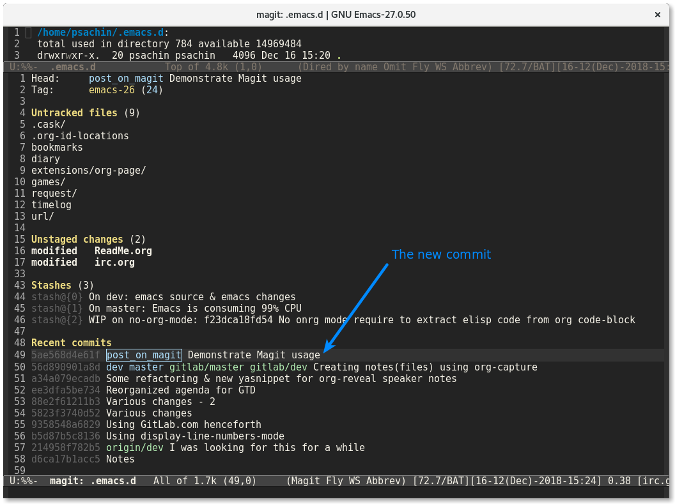The width and height of the screenshot is (675, 504).
Task: Collapse the Untracked files section
Action: click(76, 113)
